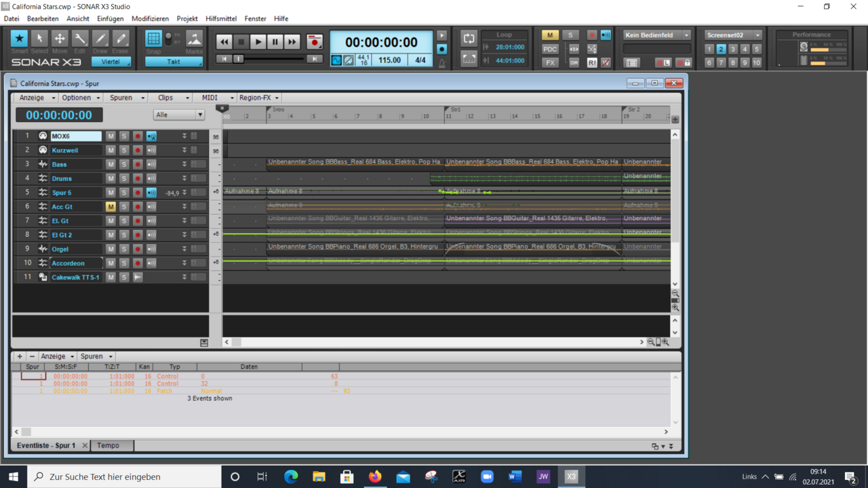Open the Takt snap resolution dropdown
Viewport: 868px width, 488px height.
(174, 62)
